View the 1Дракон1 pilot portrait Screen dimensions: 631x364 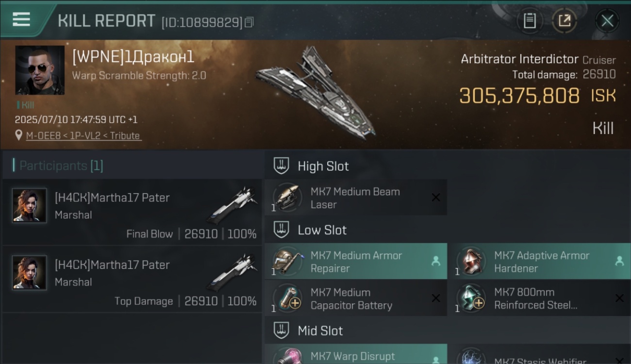[x=40, y=70]
